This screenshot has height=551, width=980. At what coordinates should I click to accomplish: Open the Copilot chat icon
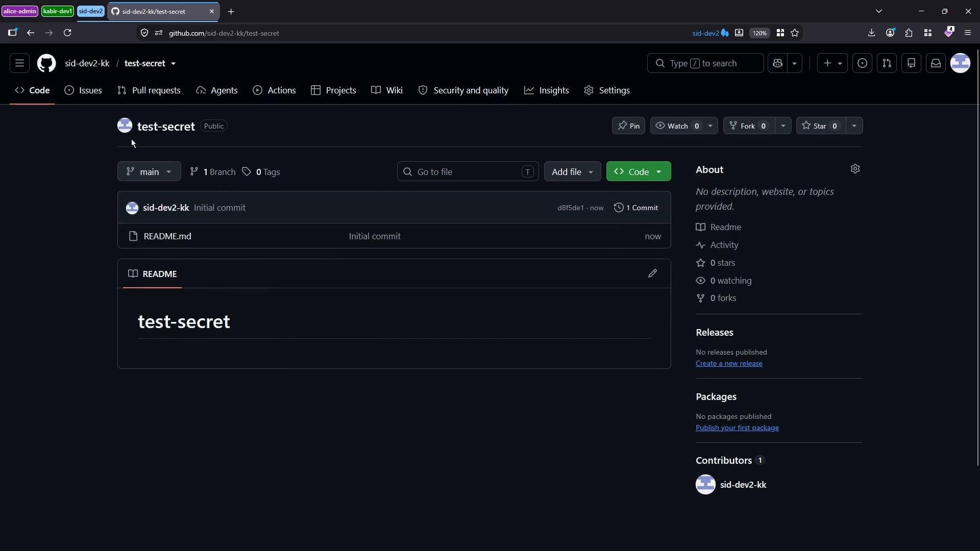777,63
